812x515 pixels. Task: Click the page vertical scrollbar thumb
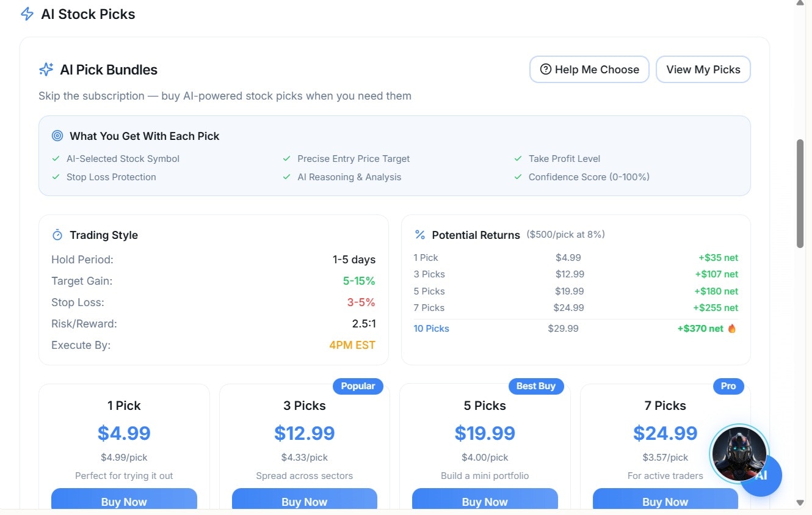coord(800,194)
